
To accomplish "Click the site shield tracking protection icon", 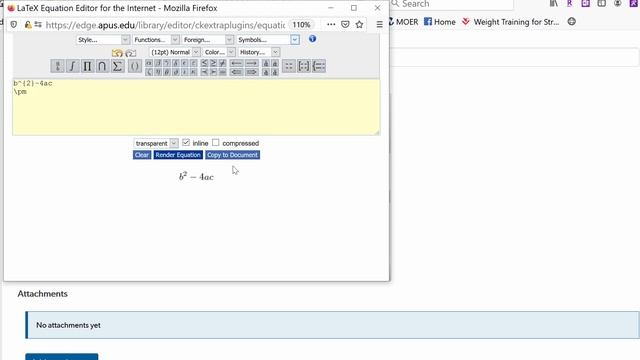I will 13,24.
